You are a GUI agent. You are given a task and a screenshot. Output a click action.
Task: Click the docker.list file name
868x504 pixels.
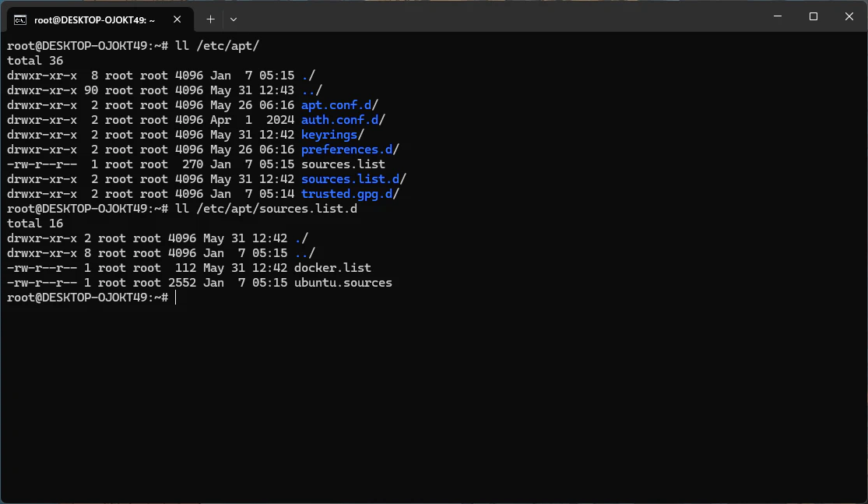pyautogui.click(x=332, y=268)
